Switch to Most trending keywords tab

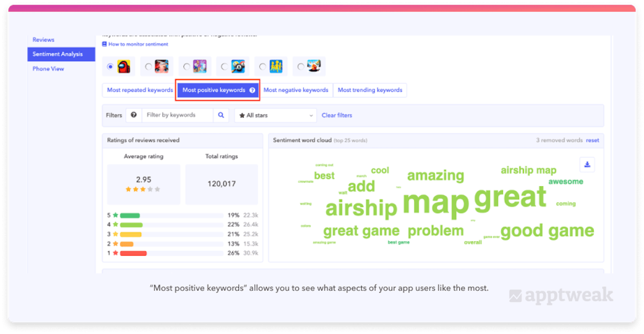pyautogui.click(x=370, y=90)
